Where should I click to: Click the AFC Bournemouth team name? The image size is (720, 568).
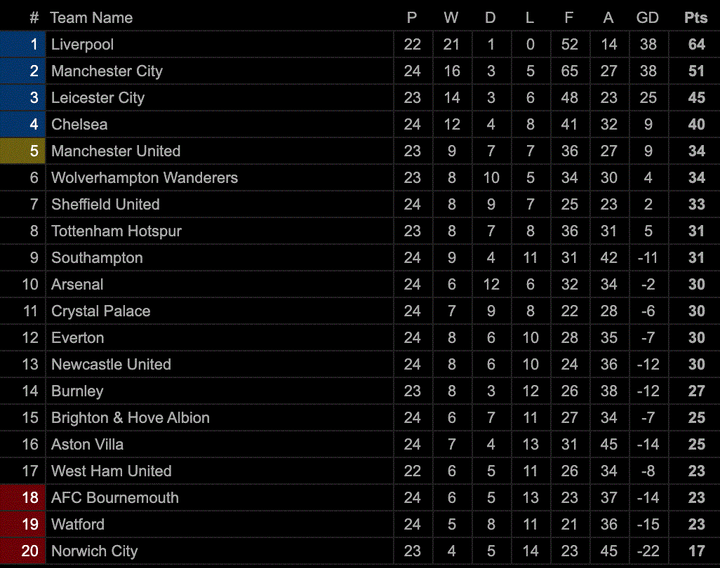tap(115, 498)
